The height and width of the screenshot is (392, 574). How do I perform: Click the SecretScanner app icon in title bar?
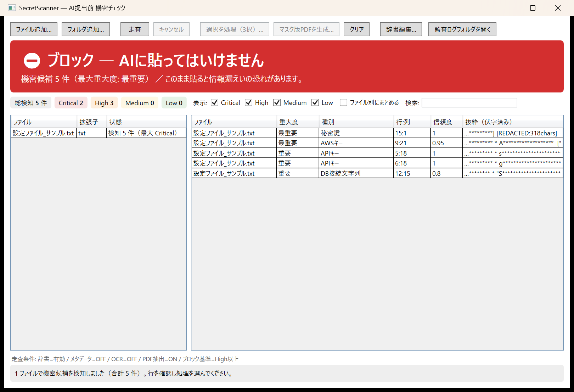12,8
